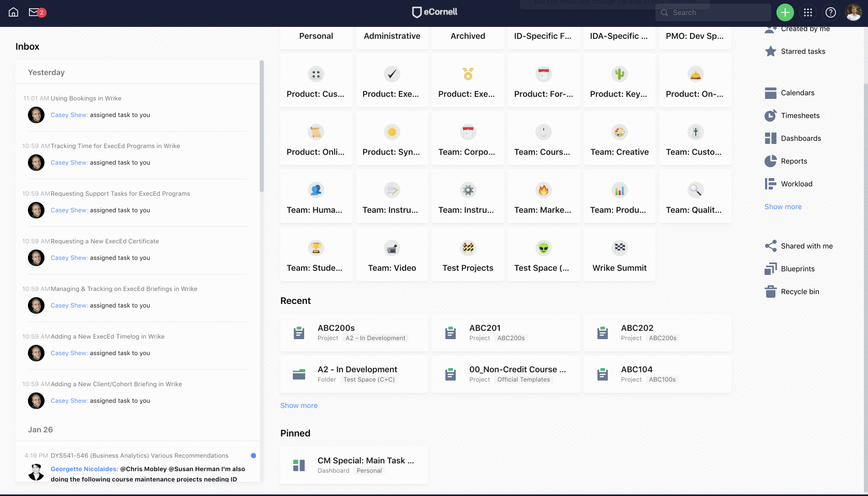
Task: Open 'Adding a New Client/Cohort Briefing' notification
Action: tap(137, 393)
